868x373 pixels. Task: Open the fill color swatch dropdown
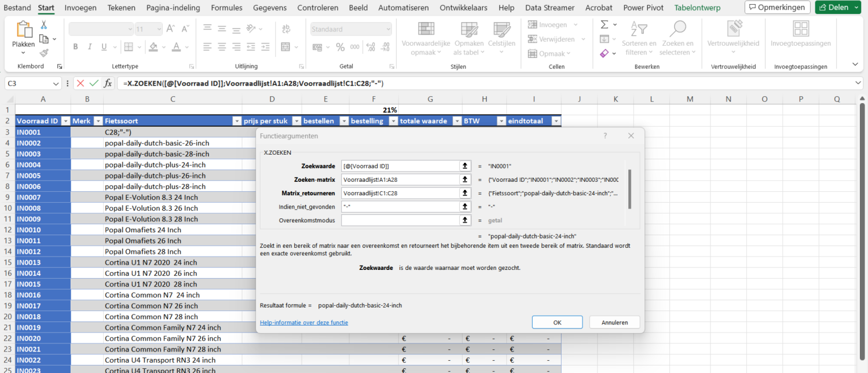(x=163, y=47)
